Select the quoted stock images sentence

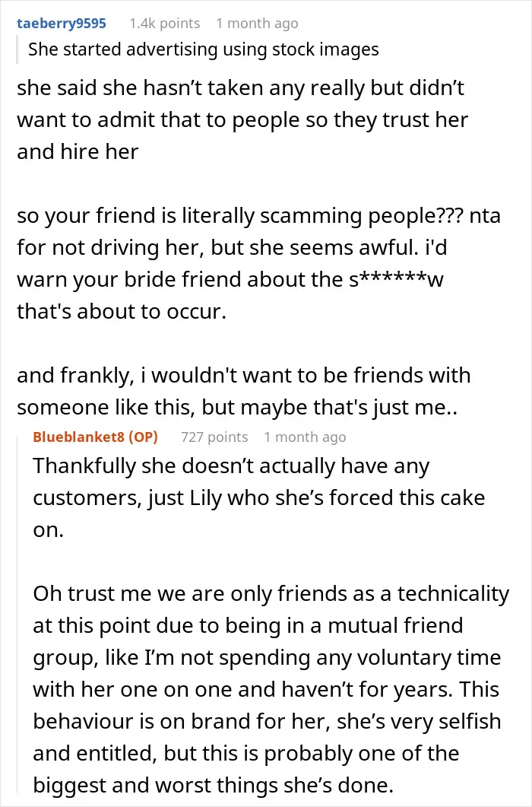pos(203,49)
